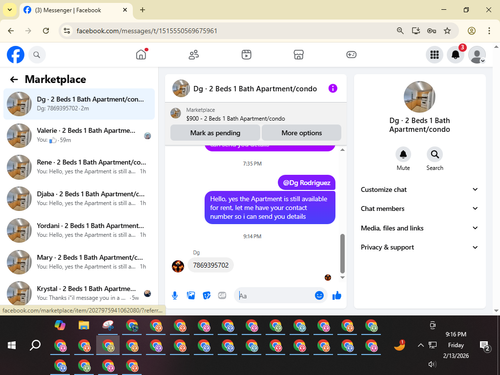Click the browser back arrow
The image size is (500, 375).
point(11,31)
